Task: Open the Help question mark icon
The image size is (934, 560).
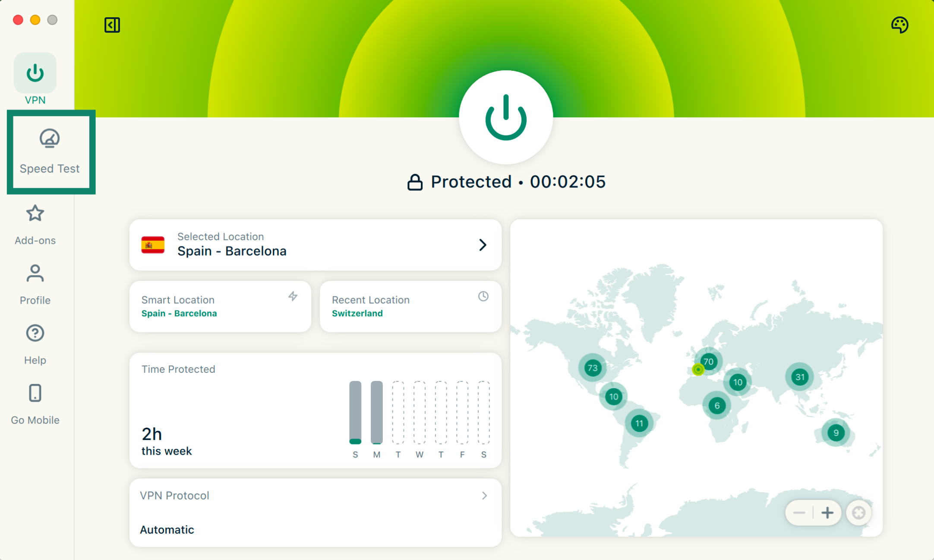Action: coord(35,333)
